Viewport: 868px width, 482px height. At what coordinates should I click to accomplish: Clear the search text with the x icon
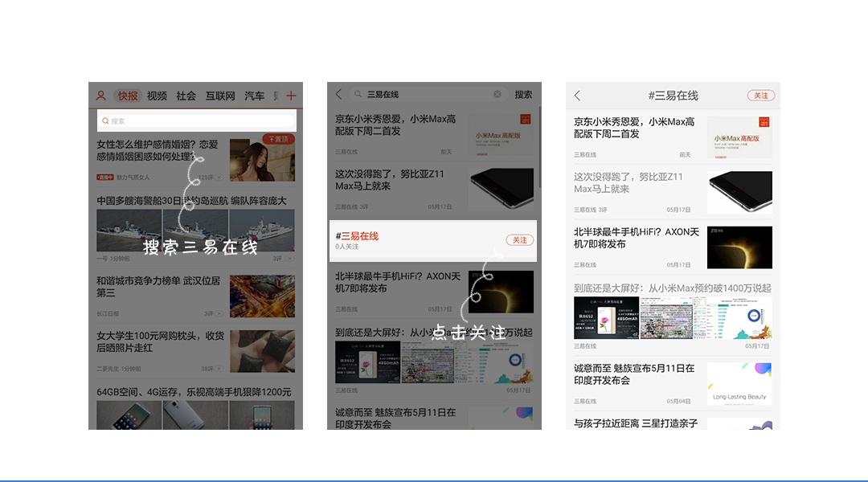pos(497,94)
